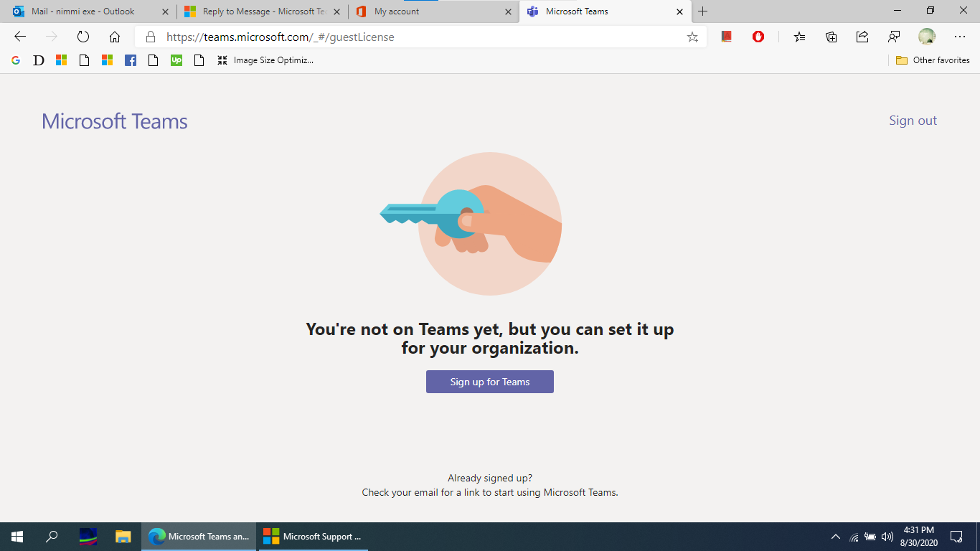Open the browser home page

(114, 37)
